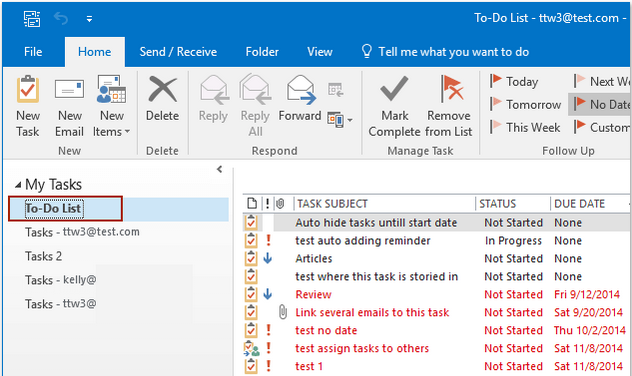Image resolution: width=632 pixels, height=376 pixels.
Task: Click the Reply All button
Action: [255, 106]
